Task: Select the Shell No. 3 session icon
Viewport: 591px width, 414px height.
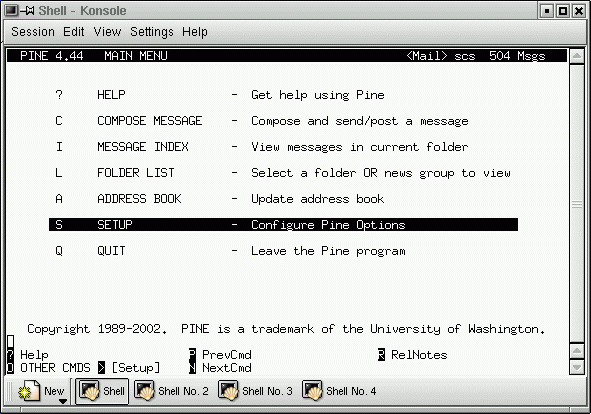Action: point(228,391)
